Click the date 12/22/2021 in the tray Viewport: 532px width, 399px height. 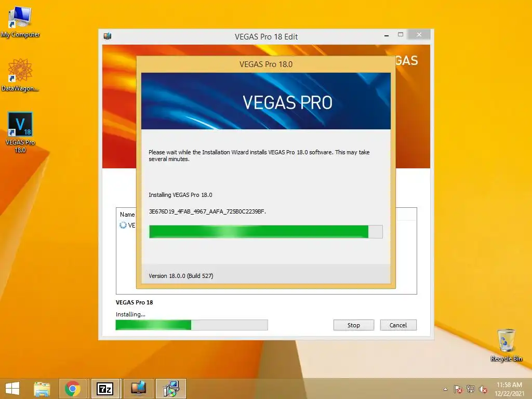[x=509, y=394]
